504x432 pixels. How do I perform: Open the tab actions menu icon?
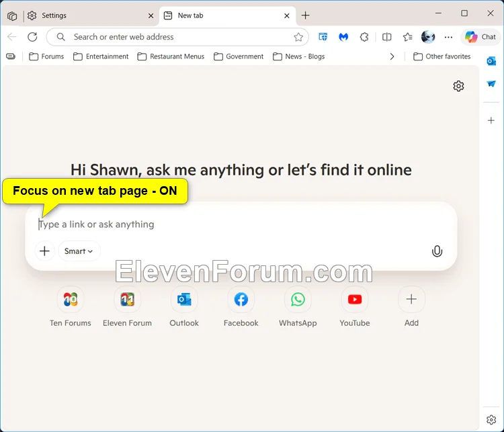pyautogui.click(x=12, y=15)
